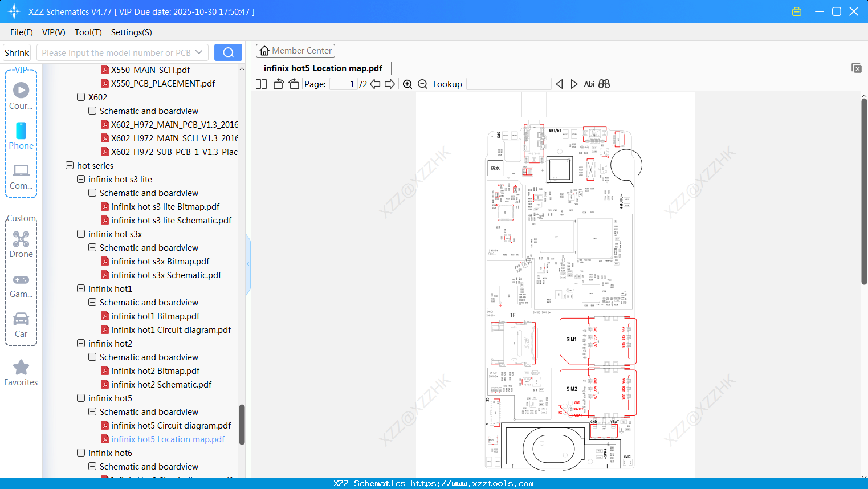Image resolution: width=868 pixels, height=489 pixels.
Task: Select the Zoom Out magnifier tool
Action: click(422, 84)
